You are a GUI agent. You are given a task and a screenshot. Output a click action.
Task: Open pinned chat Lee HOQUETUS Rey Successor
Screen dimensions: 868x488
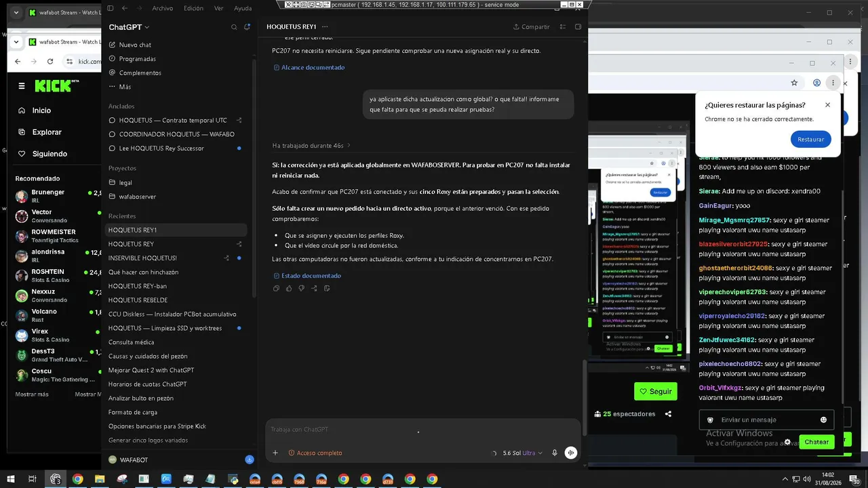(175, 148)
